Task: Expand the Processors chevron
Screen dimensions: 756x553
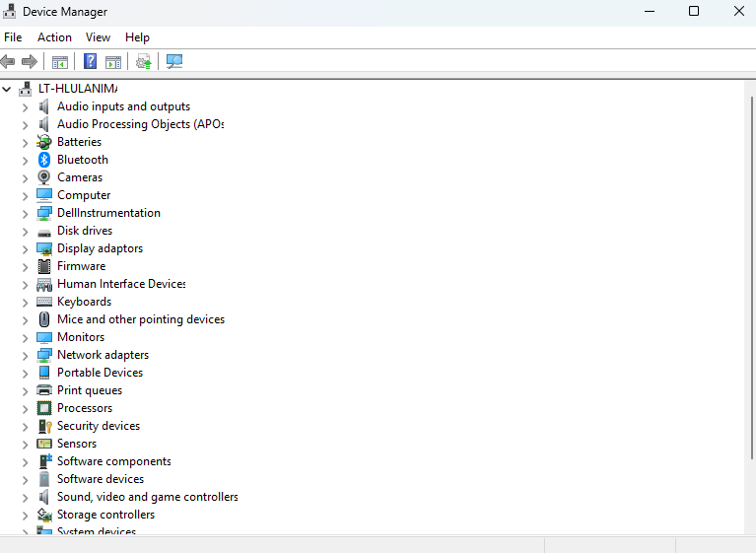Action: tap(25, 409)
